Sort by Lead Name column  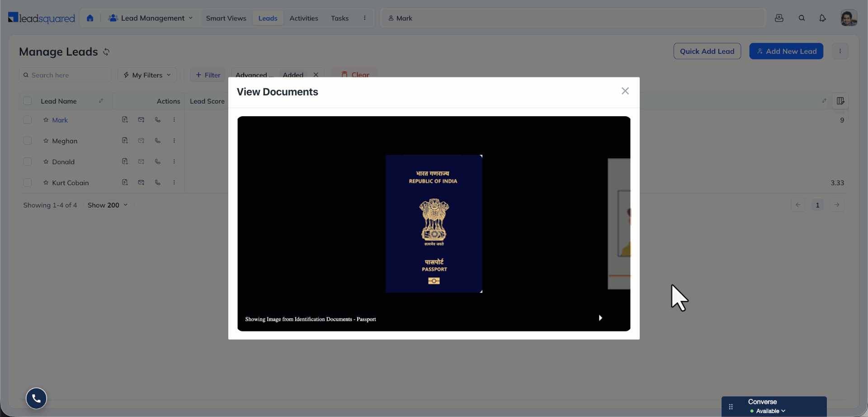101,101
